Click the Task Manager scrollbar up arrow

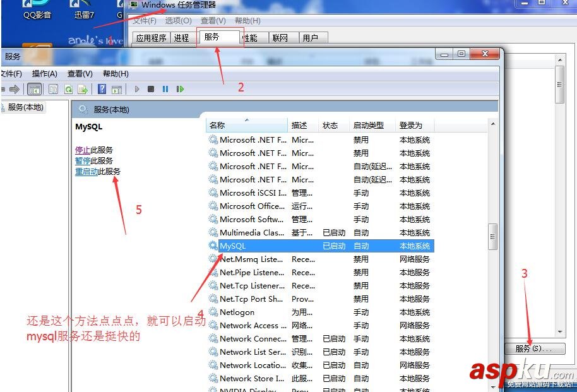560,59
